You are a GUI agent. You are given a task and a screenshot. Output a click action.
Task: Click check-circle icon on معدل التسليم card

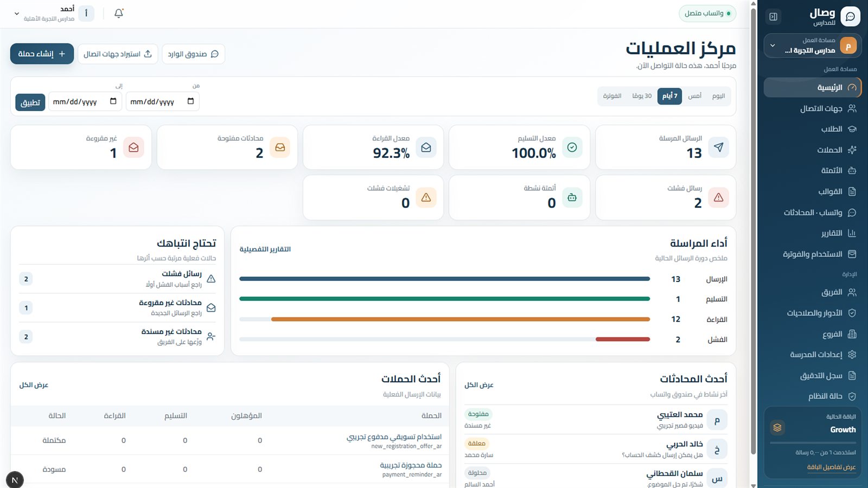tap(572, 147)
